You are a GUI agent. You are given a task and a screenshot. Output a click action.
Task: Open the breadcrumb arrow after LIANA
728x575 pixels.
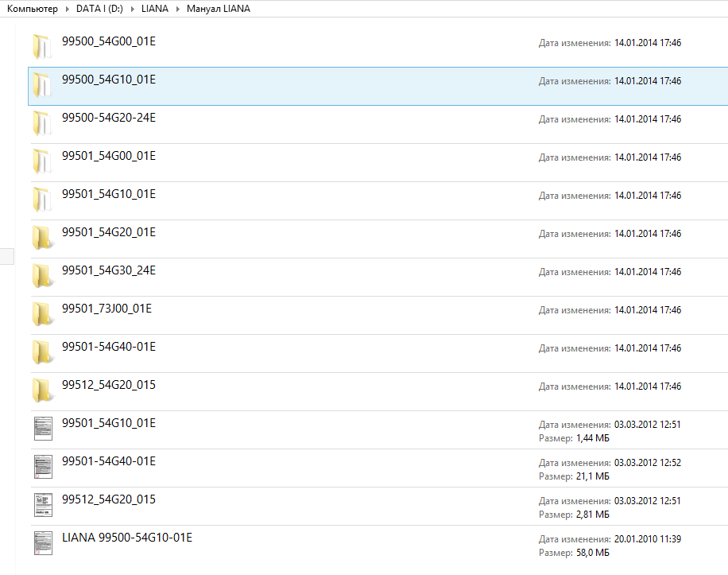(177, 9)
